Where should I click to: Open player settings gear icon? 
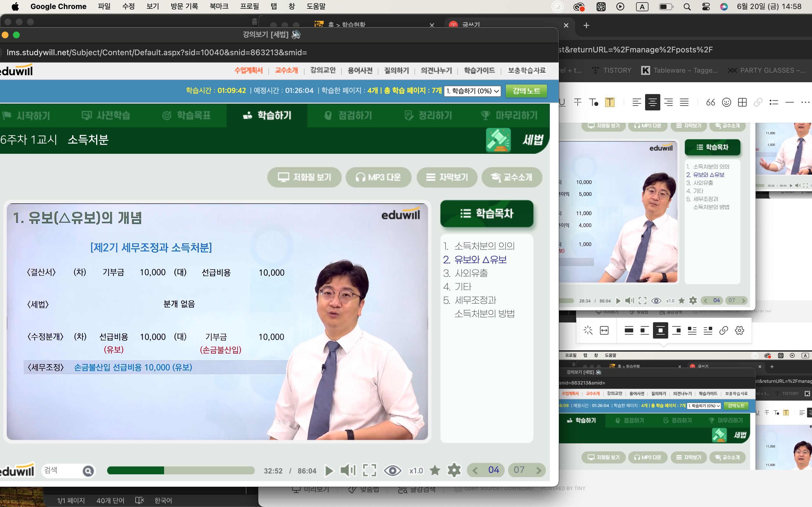tap(454, 470)
